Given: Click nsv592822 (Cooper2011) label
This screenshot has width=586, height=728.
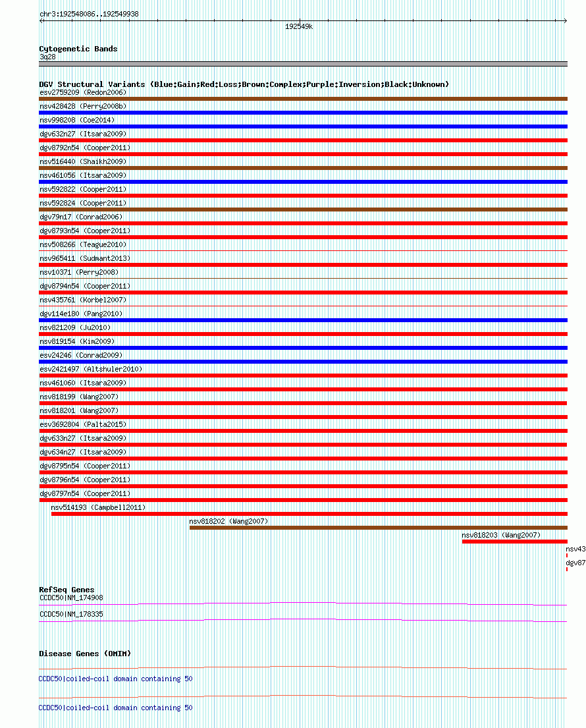Looking at the screenshot, I should 83,190.
